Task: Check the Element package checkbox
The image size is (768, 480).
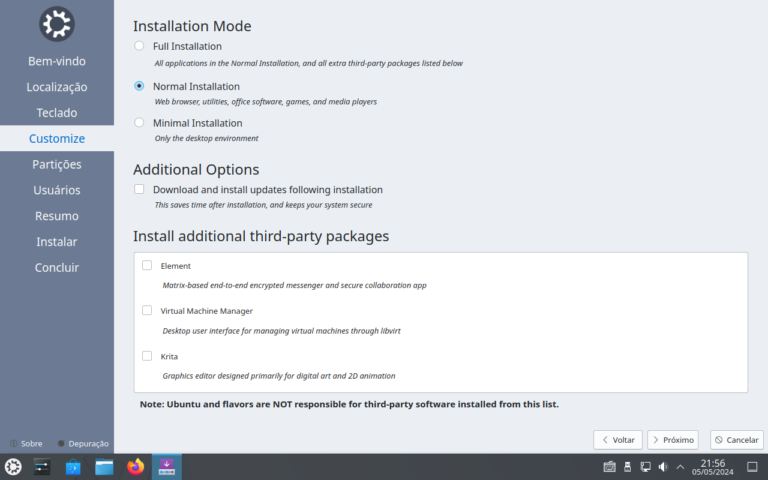Action: (147, 266)
